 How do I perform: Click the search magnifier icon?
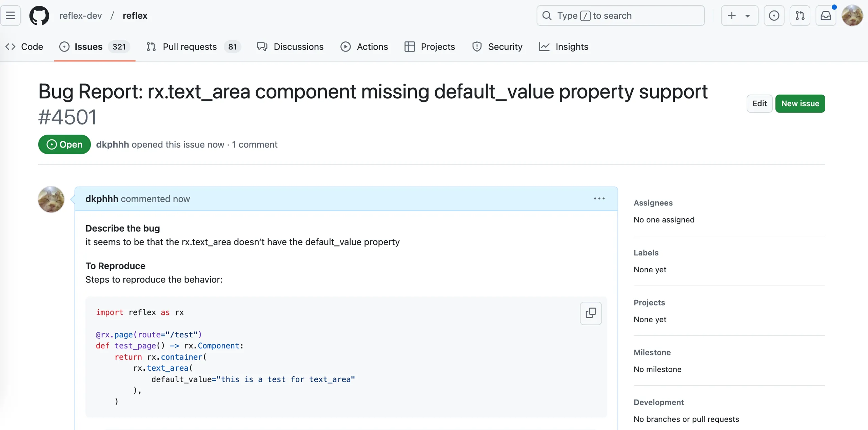547,16
